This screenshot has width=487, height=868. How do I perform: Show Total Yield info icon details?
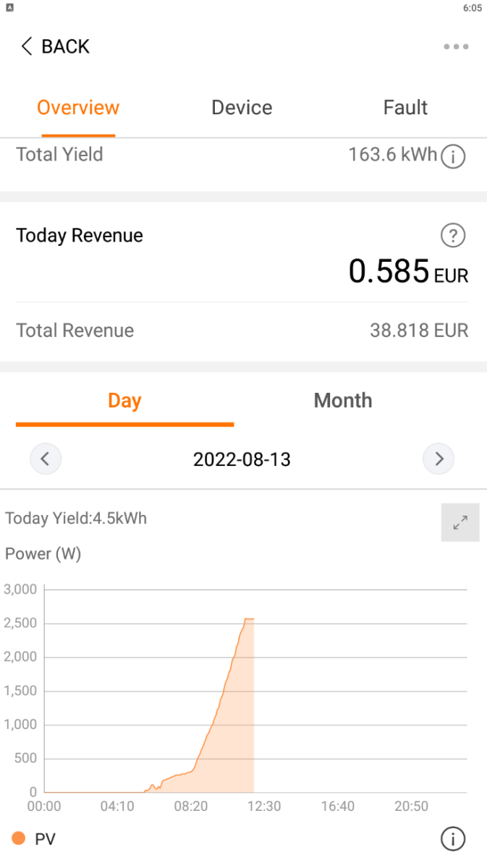pyautogui.click(x=453, y=156)
